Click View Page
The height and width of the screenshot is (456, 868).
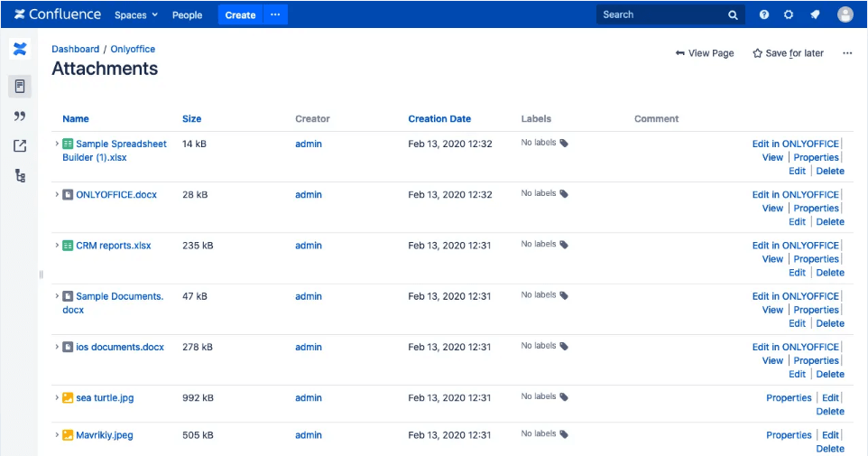[705, 53]
